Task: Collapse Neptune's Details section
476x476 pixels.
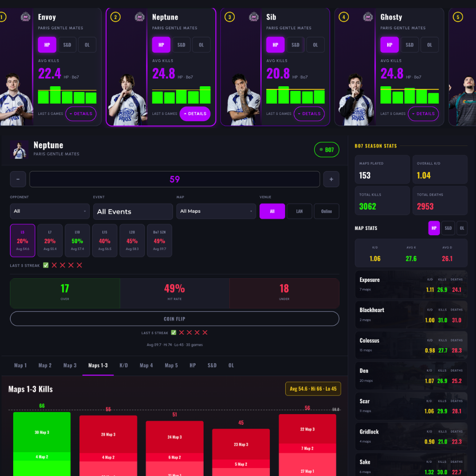Action: pos(195,114)
